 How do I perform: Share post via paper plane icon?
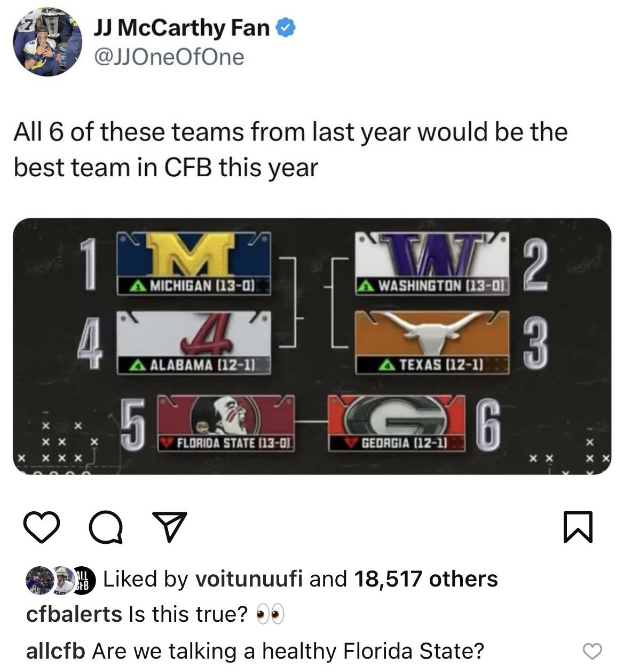click(x=170, y=526)
